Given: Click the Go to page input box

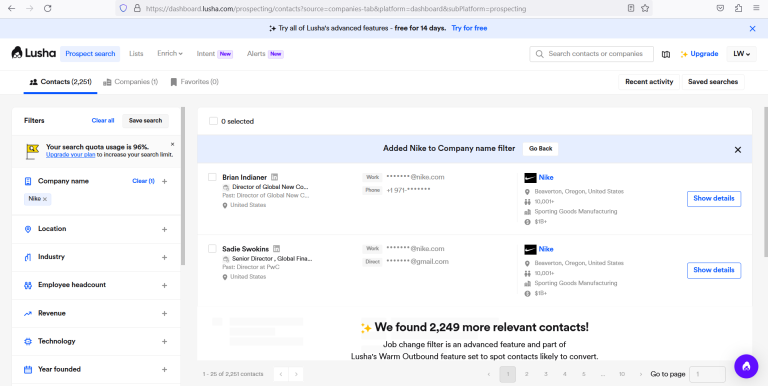Looking at the screenshot, I should pyautogui.click(x=707, y=374).
